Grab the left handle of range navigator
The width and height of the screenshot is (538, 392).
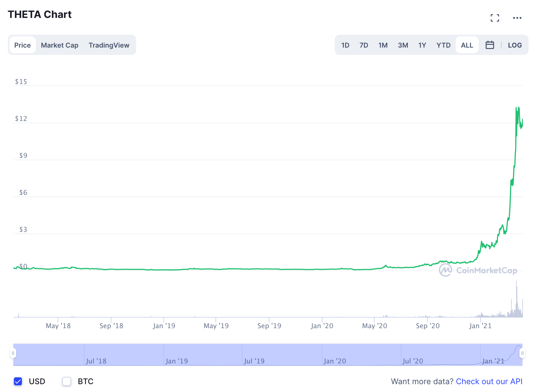13,353
